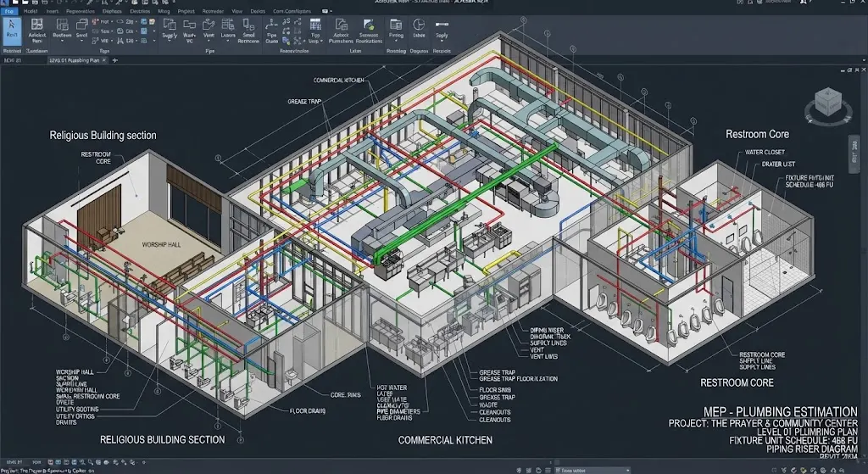The height and width of the screenshot is (474, 868).
Task: Click the Adocit Plumshens tool icon
Action: (x=341, y=25)
